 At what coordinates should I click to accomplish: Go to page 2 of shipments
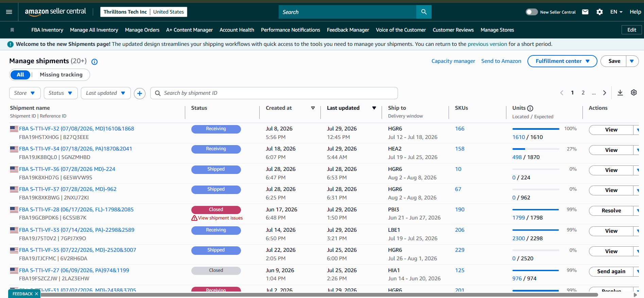tap(583, 93)
